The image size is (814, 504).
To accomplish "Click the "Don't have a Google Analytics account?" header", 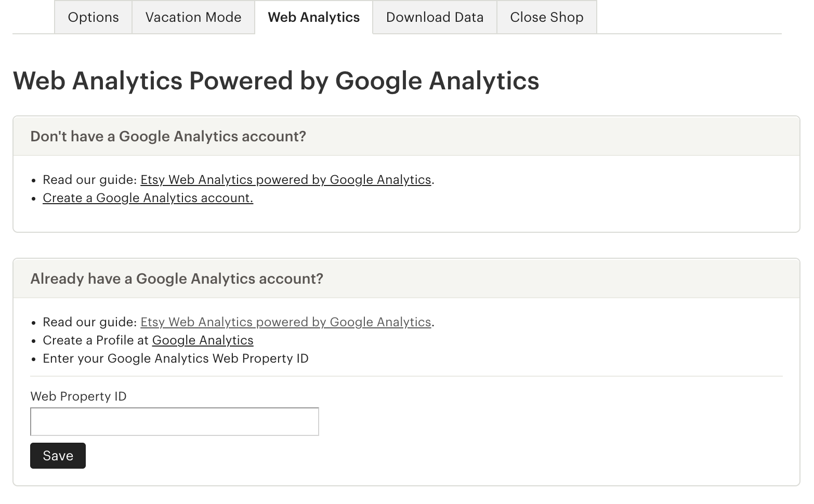I will [168, 136].
